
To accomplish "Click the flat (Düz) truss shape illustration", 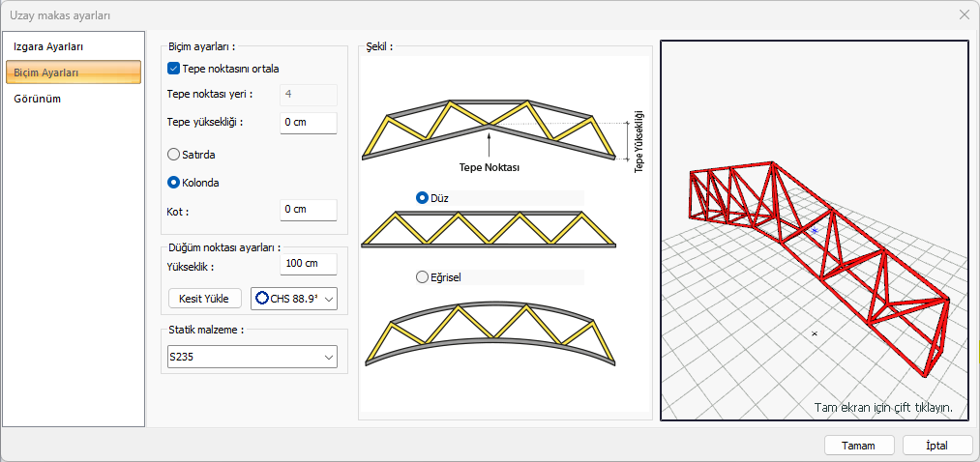I will (x=490, y=232).
